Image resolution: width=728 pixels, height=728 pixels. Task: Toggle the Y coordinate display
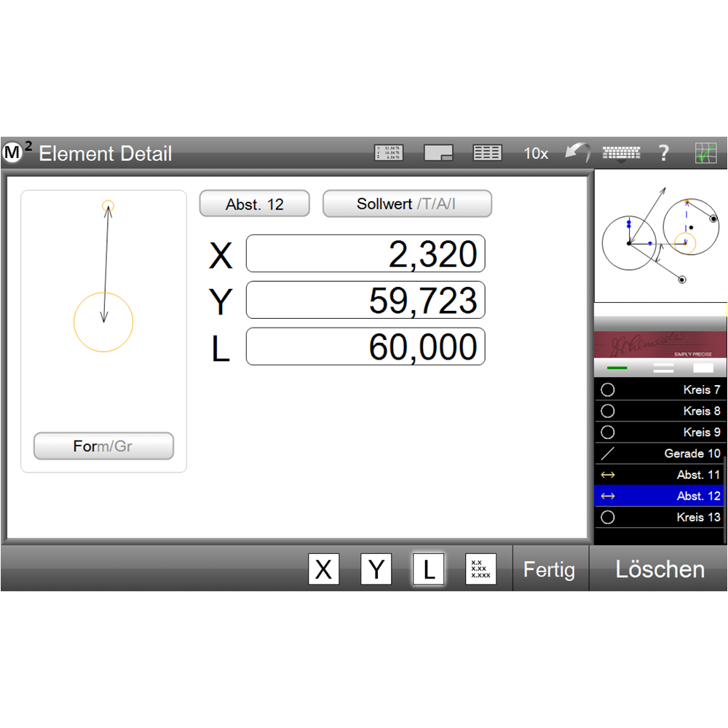(376, 569)
